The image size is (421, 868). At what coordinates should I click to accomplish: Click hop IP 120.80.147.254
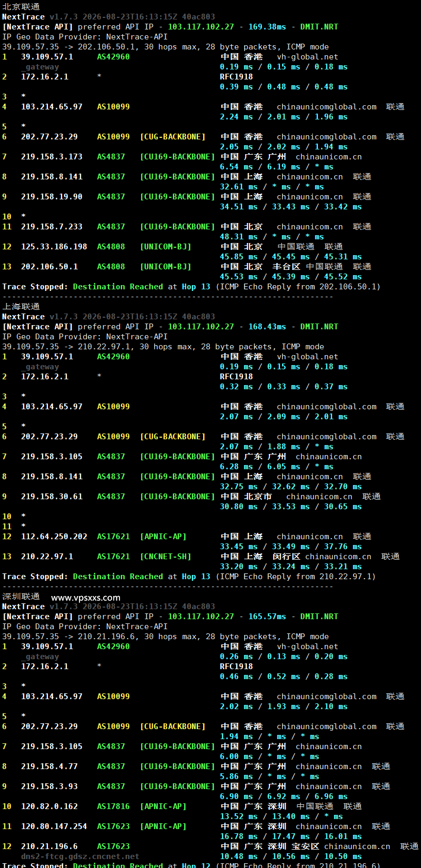coord(54,826)
